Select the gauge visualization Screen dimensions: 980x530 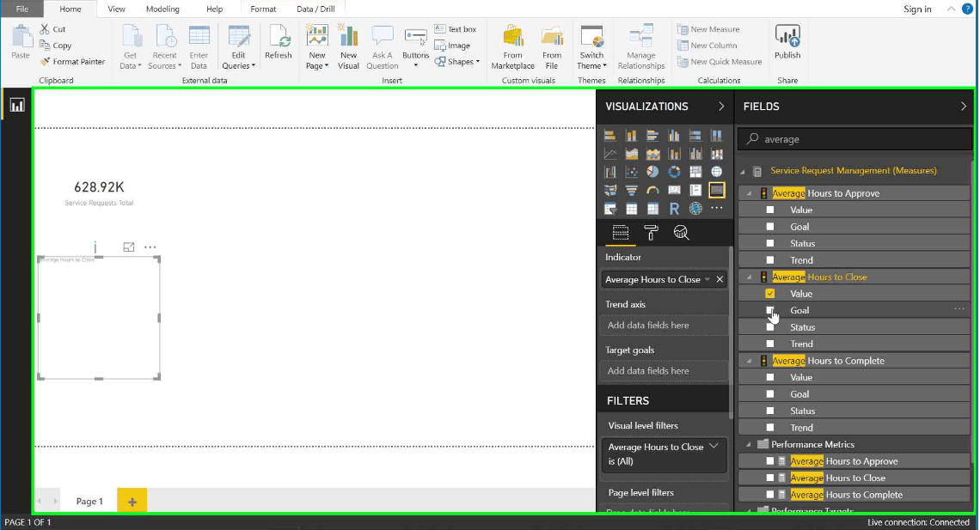[x=652, y=191]
